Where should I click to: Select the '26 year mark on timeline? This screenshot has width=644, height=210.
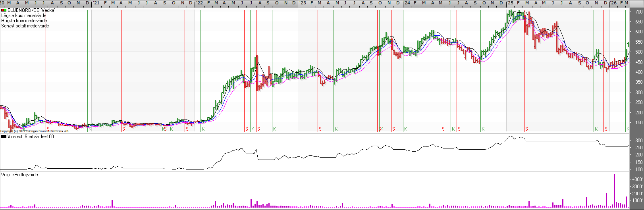coord(613,3)
